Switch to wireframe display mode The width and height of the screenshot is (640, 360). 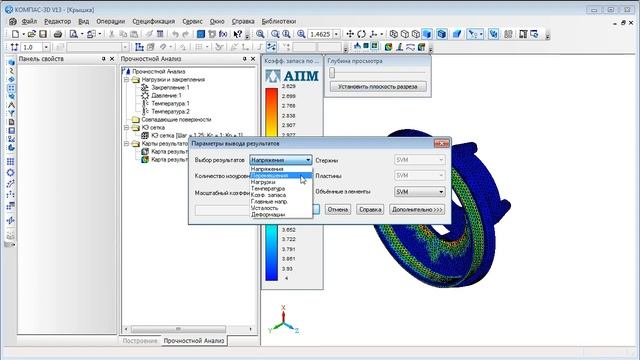tap(393, 34)
